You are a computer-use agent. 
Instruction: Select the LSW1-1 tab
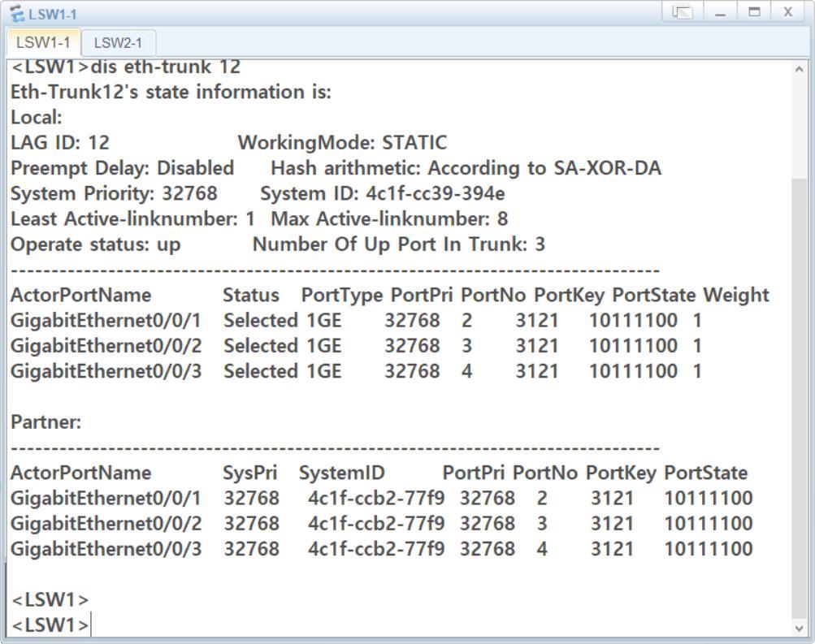click(43, 42)
